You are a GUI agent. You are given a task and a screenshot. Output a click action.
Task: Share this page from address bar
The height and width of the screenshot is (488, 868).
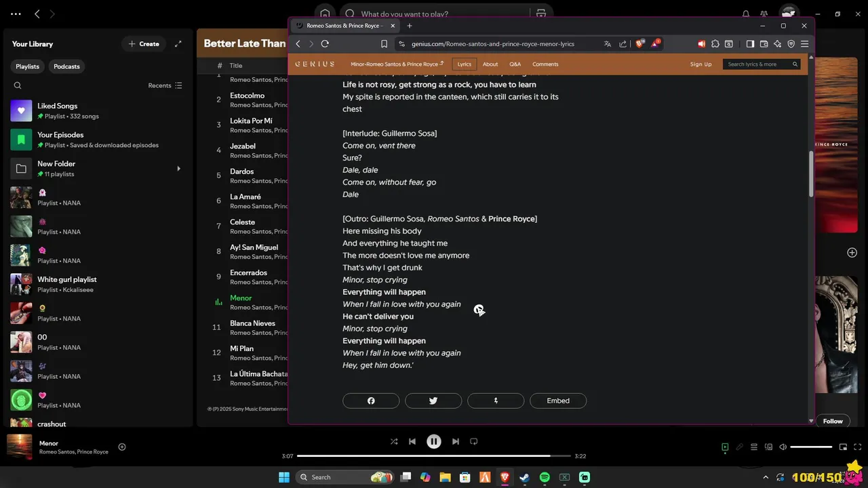point(623,43)
